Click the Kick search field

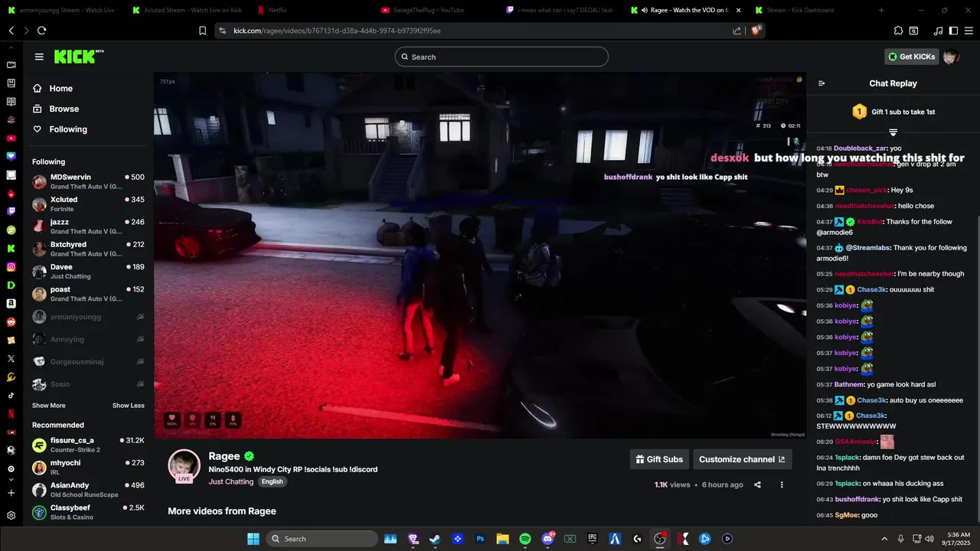pos(501,57)
